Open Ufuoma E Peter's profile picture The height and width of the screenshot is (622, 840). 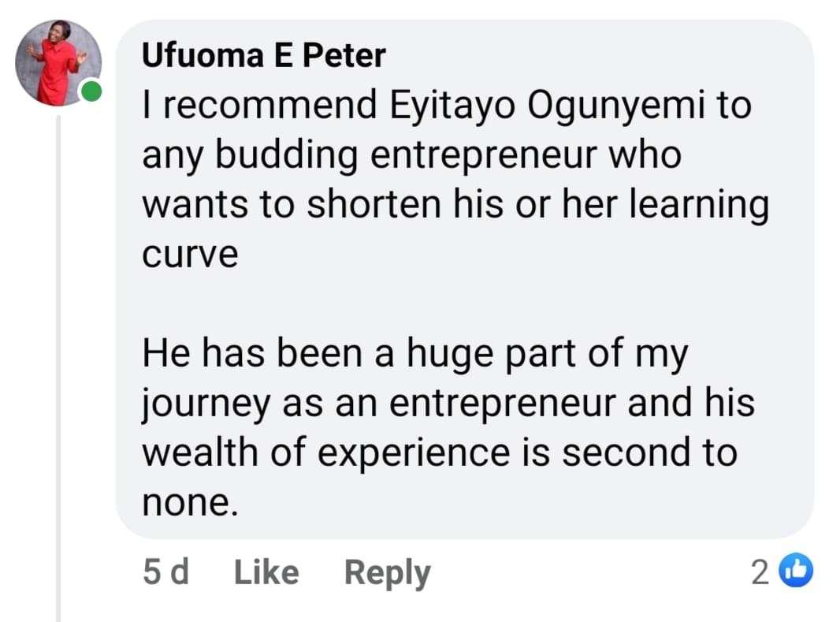pyautogui.click(x=58, y=63)
